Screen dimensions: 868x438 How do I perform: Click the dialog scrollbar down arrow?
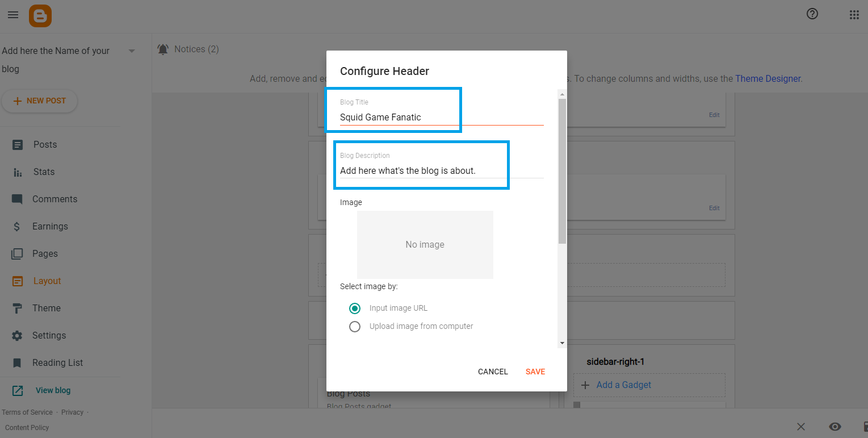[x=562, y=343]
